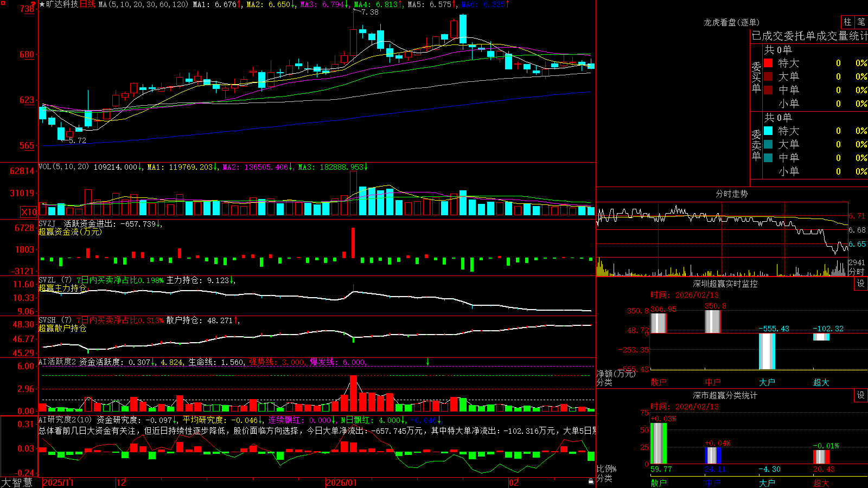Click dark red swatch beside 委买单 中单
The width and height of the screenshot is (868, 488).
pos(768,89)
